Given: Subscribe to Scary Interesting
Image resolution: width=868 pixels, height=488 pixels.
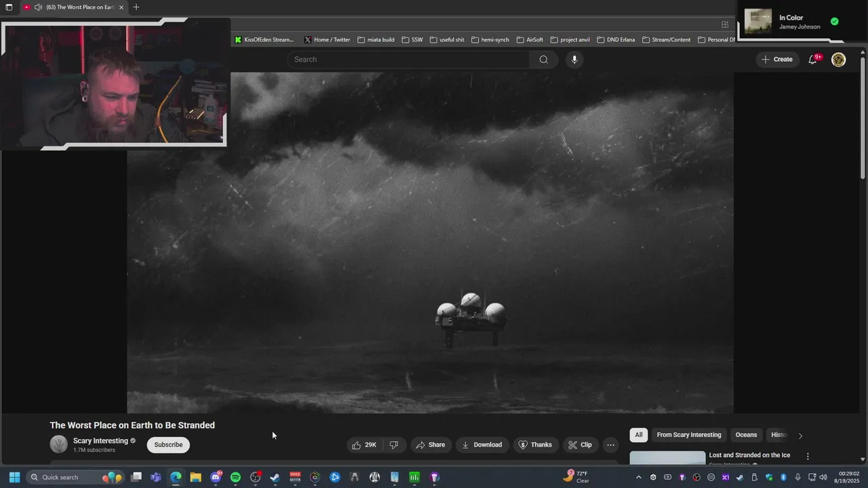Looking at the screenshot, I should [x=168, y=445].
